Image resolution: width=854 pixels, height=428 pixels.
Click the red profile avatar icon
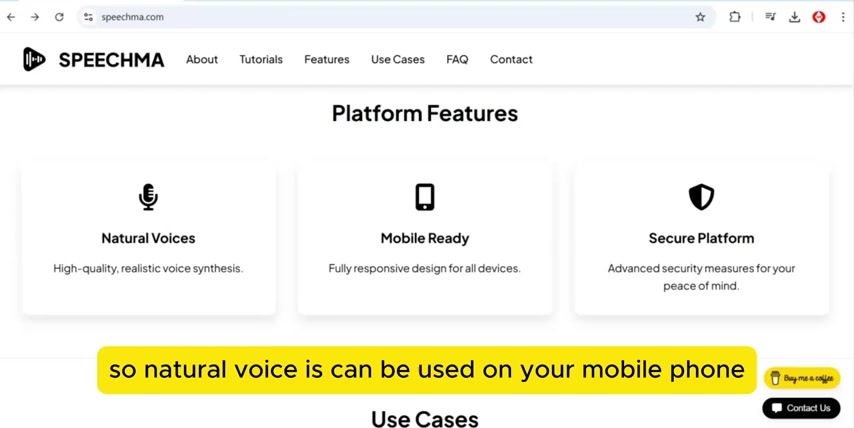pos(819,17)
